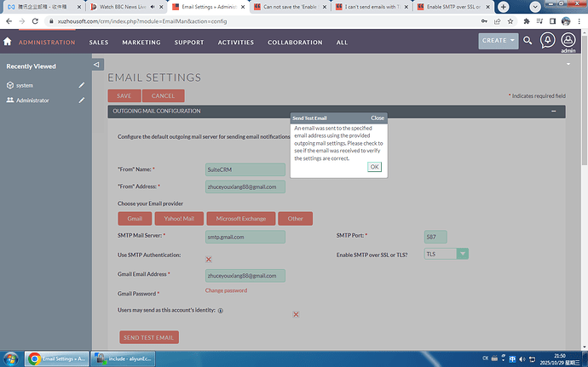Toggle Users may send as account's identity checkbox
Screen dimensions: 588x367
pos(296,314)
